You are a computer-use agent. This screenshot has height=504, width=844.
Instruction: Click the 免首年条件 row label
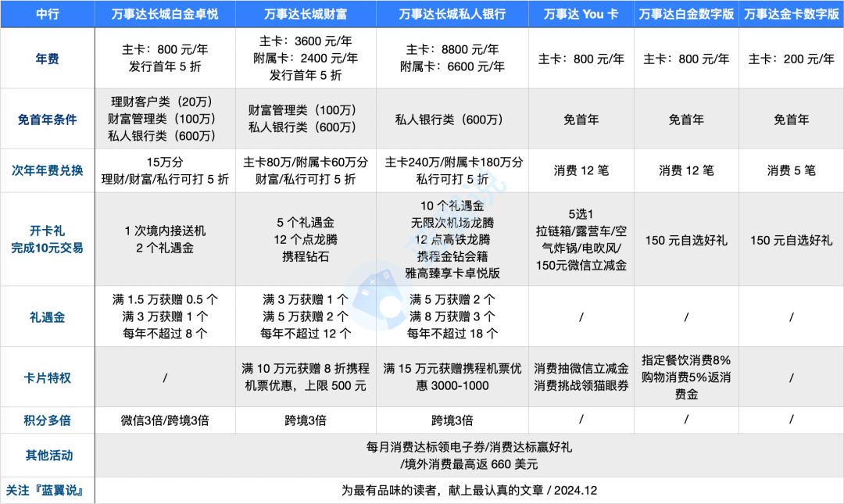coord(47,120)
